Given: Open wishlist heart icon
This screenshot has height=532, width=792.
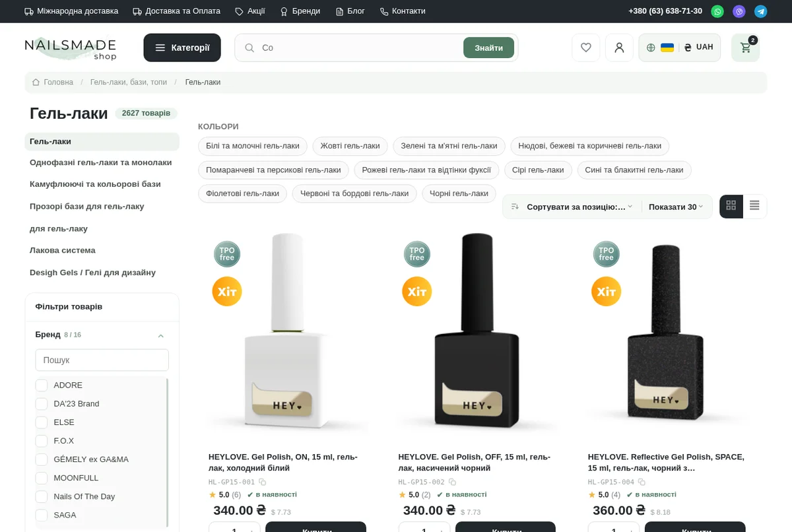Looking at the screenshot, I should 585,48.
